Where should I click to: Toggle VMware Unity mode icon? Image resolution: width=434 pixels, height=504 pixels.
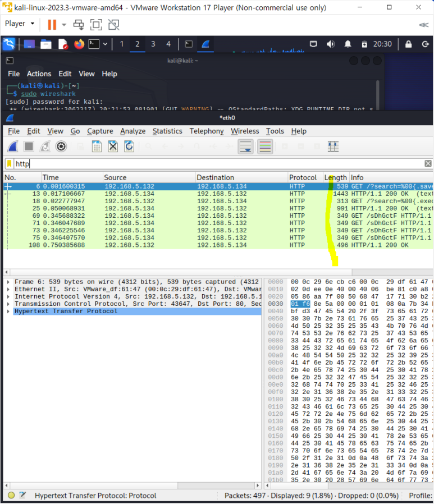(113, 25)
